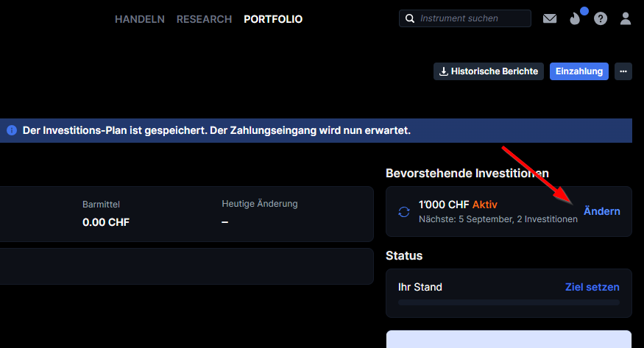Focus the Instrument suchen search field
Image resolution: width=644 pixels, height=348 pixels.
click(x=471, y=18)
